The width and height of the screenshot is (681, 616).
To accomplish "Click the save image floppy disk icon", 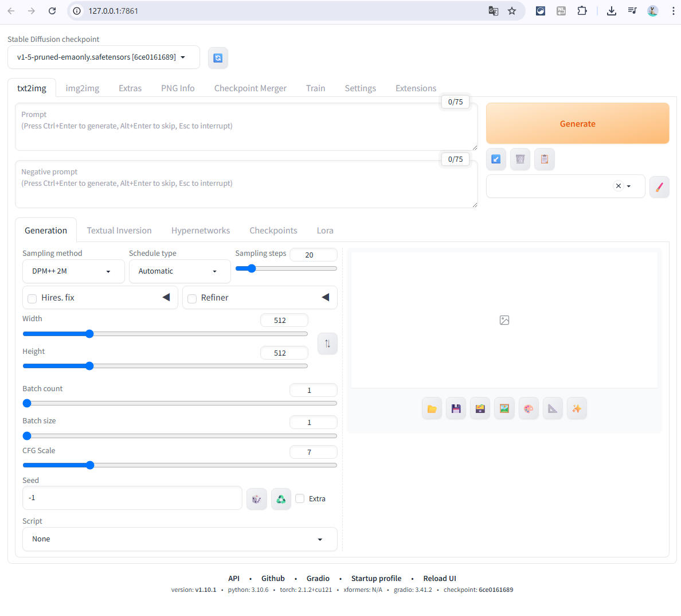I will coord(456,409).
